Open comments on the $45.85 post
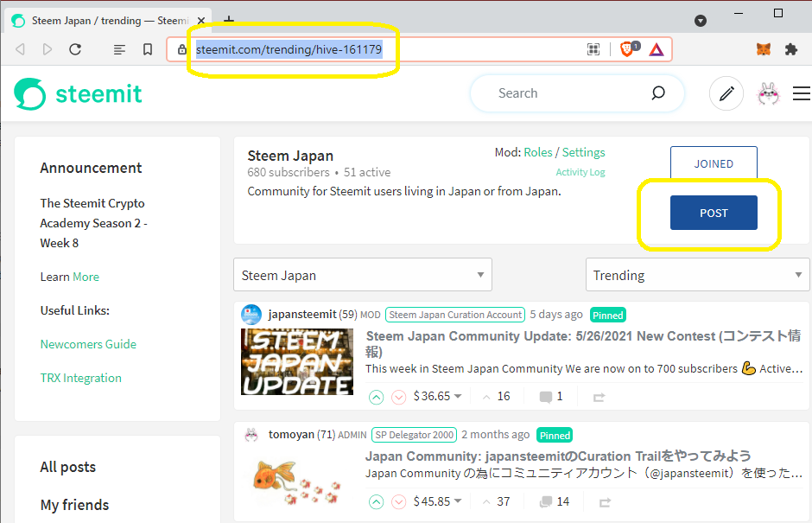The height and width of the screenshot is (523, 812). (x=554, y=501)
